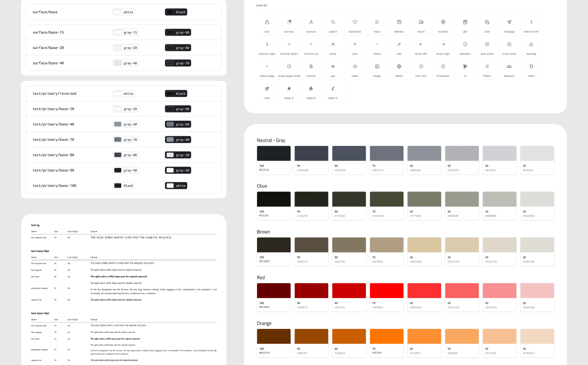
Task: Select the cross-circle icon
Action: [509, 44]
